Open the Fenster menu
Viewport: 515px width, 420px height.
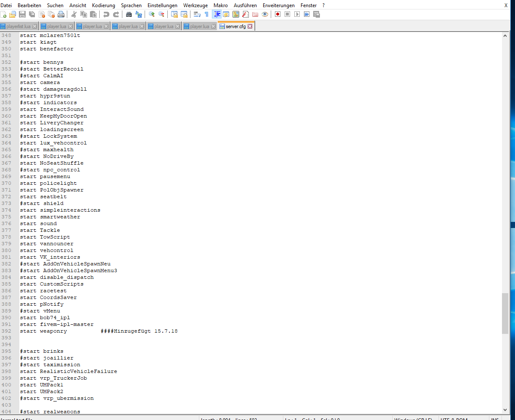pyautogui.click(x=309, y=5)
